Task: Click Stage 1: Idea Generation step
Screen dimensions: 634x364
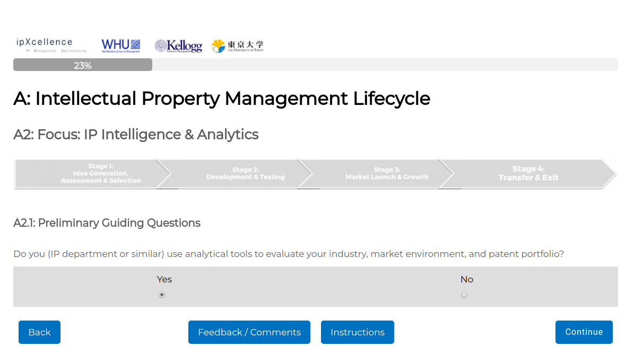Action: [93, 174]
